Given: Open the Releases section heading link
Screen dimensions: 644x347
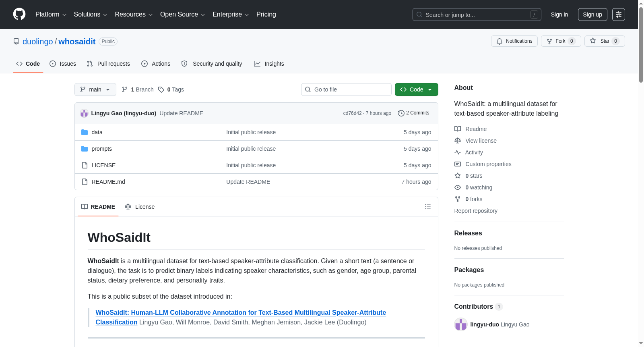Looking at the screenshot, I should (468, 233).
